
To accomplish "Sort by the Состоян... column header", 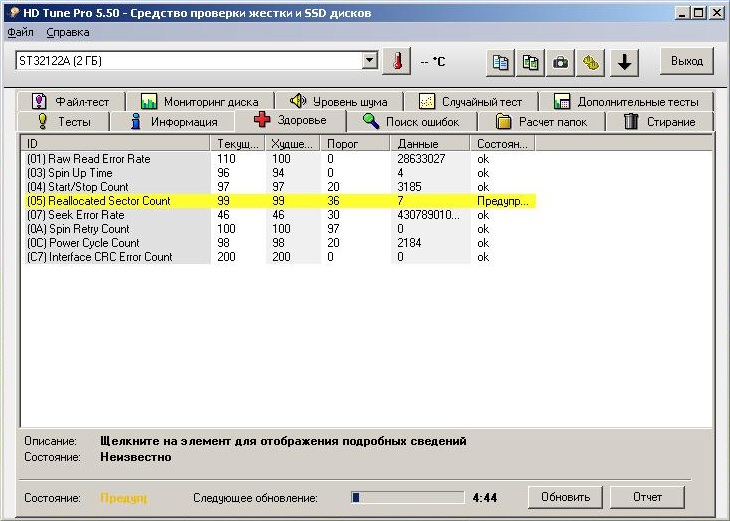I will point(502,144).
